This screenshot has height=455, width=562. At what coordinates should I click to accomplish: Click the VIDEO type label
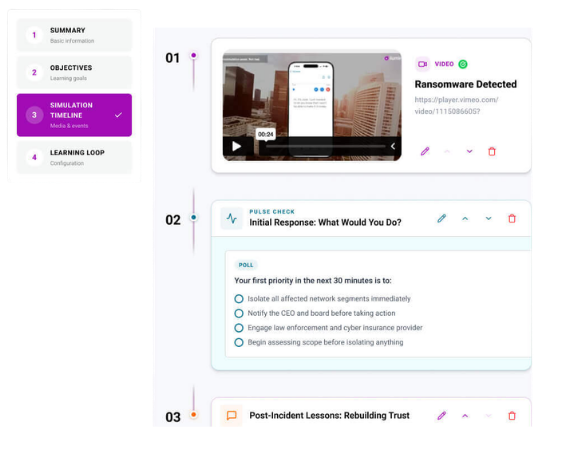tap(444, 64)
